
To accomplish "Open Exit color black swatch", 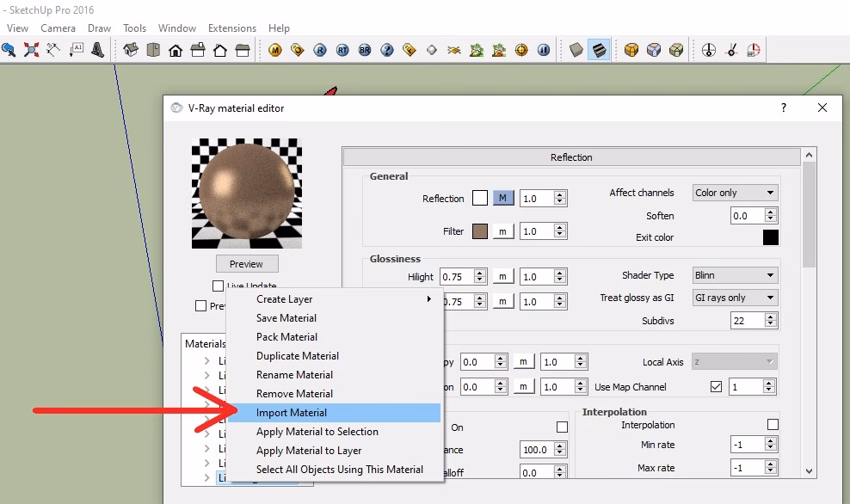I will [x=770, y=237].
